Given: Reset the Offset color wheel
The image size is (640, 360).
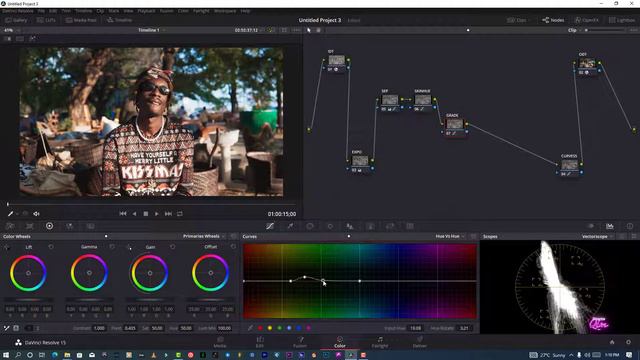Looking at the screenshot, I should click(x=233, y=247).
